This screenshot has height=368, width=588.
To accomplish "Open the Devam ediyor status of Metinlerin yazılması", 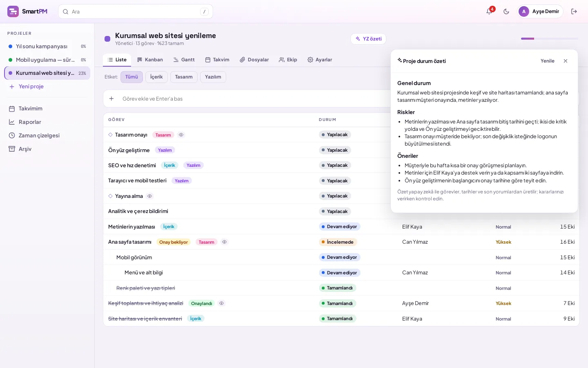I will 339,227.
